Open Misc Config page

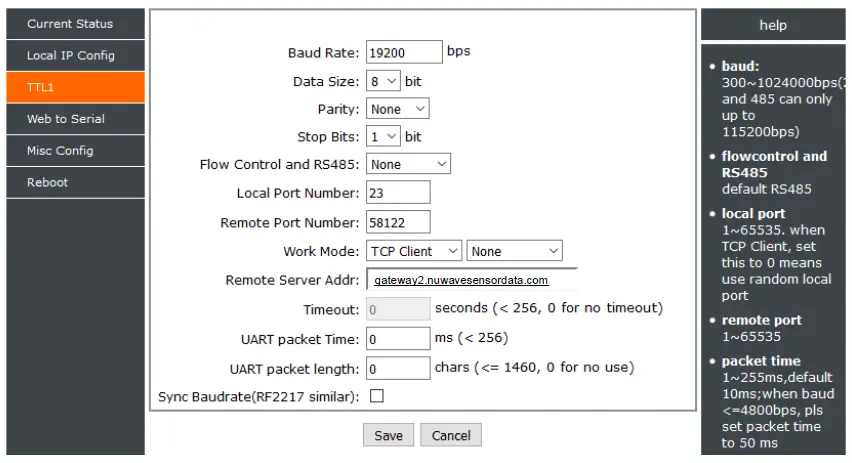click(x=76, y=151)
